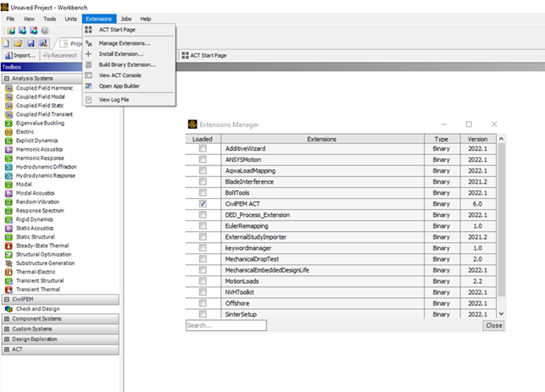
Task: Sort by the Type column header
Action: click(x=442, y=139)
